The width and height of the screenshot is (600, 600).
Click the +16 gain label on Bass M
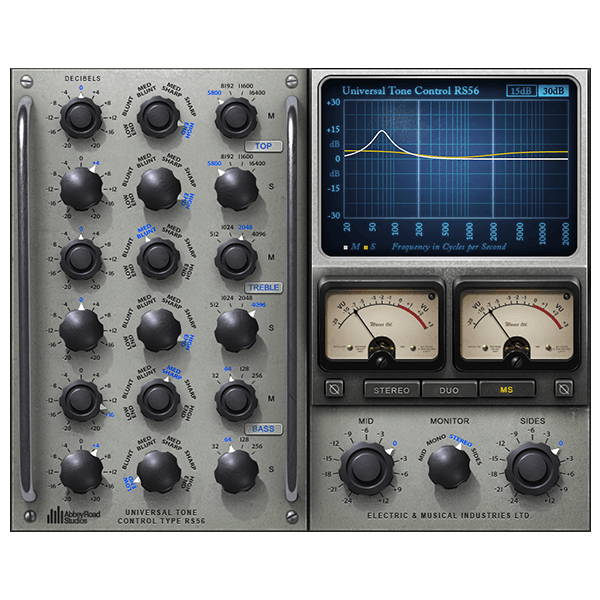[x=110, y=414]
